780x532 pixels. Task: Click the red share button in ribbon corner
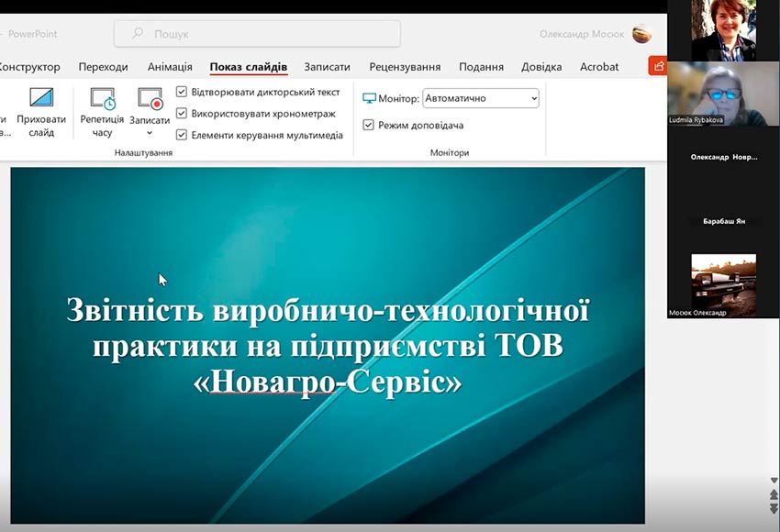point(659,66)
